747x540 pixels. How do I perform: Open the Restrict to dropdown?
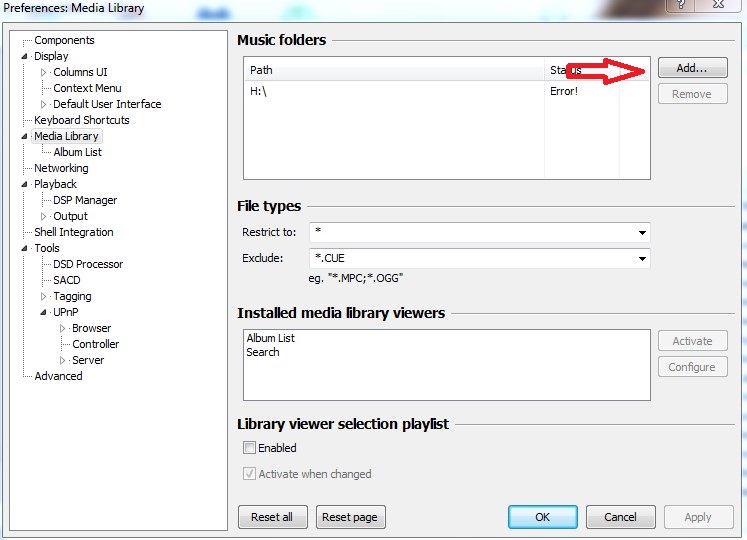[642, 233]
